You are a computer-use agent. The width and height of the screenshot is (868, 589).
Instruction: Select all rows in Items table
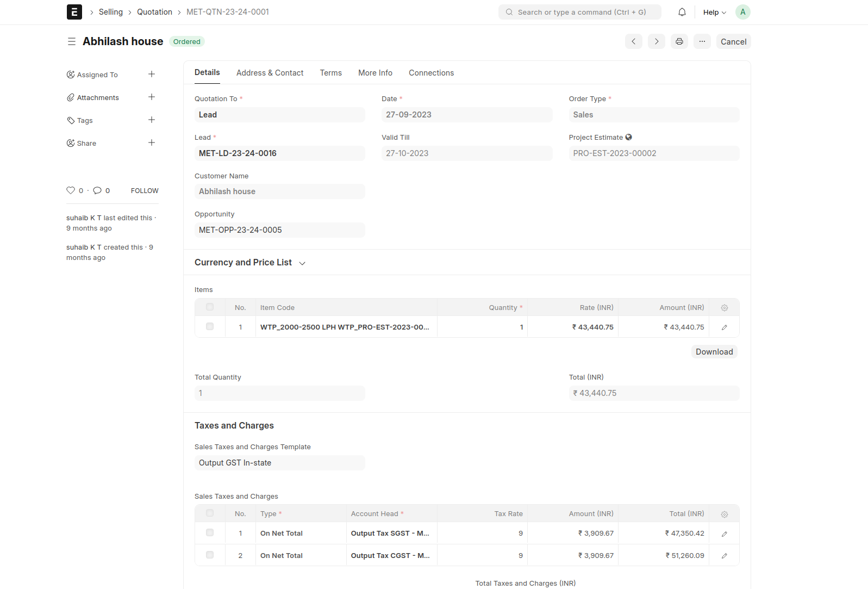tap(210, 307)
